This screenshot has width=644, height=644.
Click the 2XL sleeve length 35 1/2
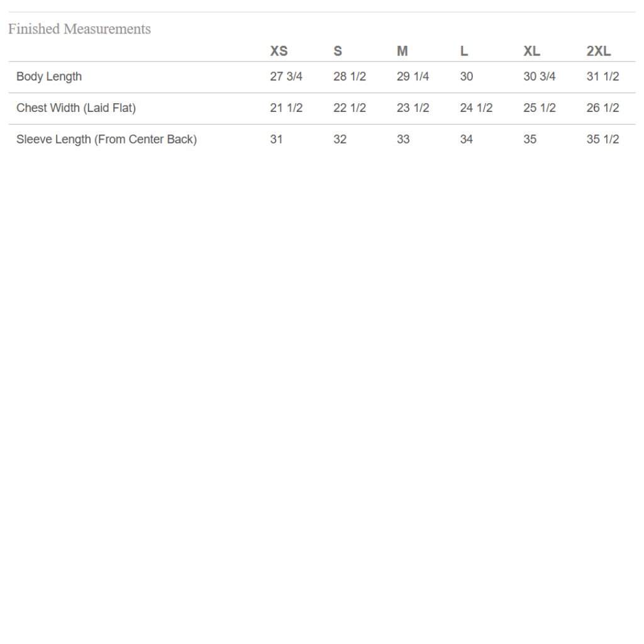602,139
